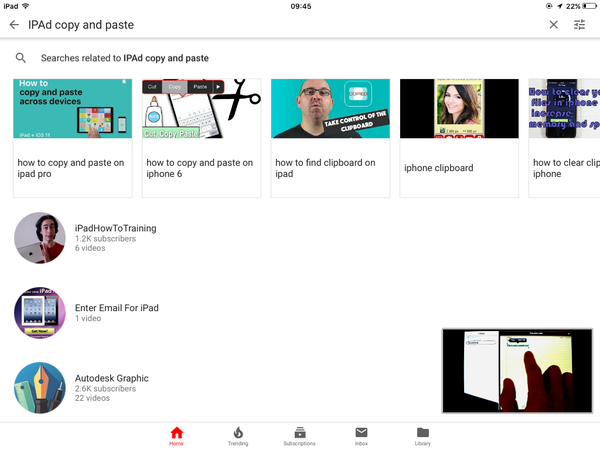The width and height of the screenshot is (600, 450).
Task: Tap the back arrow in search bar
Action: click(x=14, y=25)
